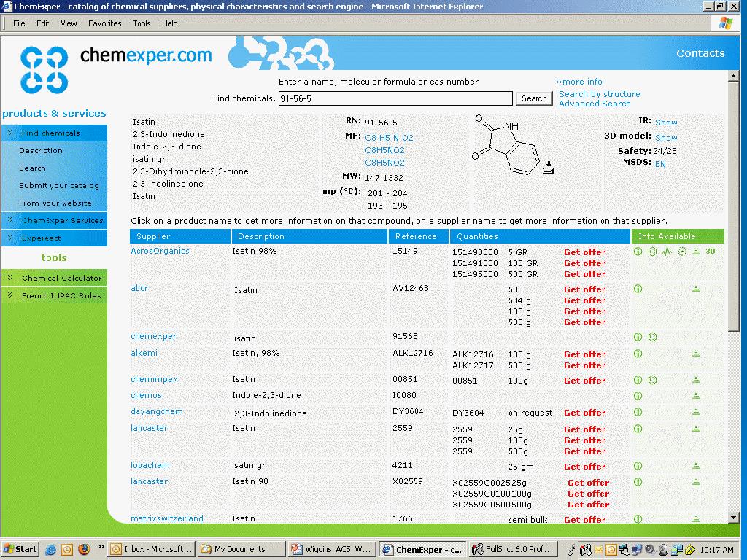Click the Search button

pos(534,98)
